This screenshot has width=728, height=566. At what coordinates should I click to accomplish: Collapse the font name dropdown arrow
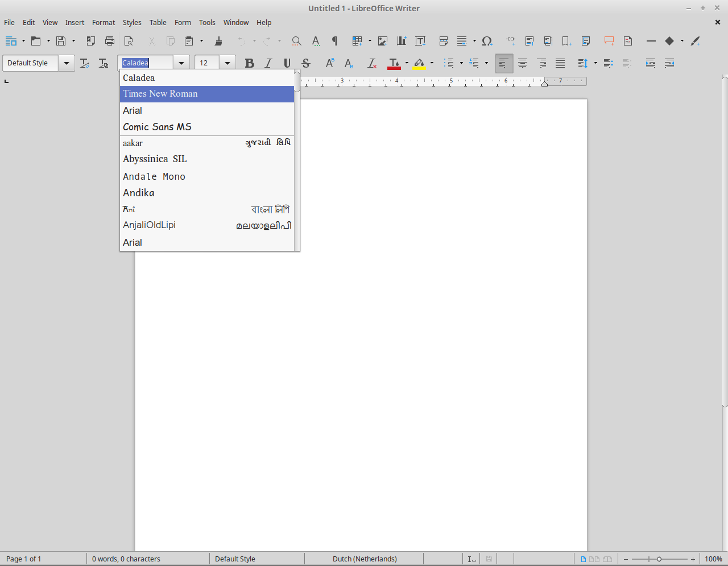(181, 63)
